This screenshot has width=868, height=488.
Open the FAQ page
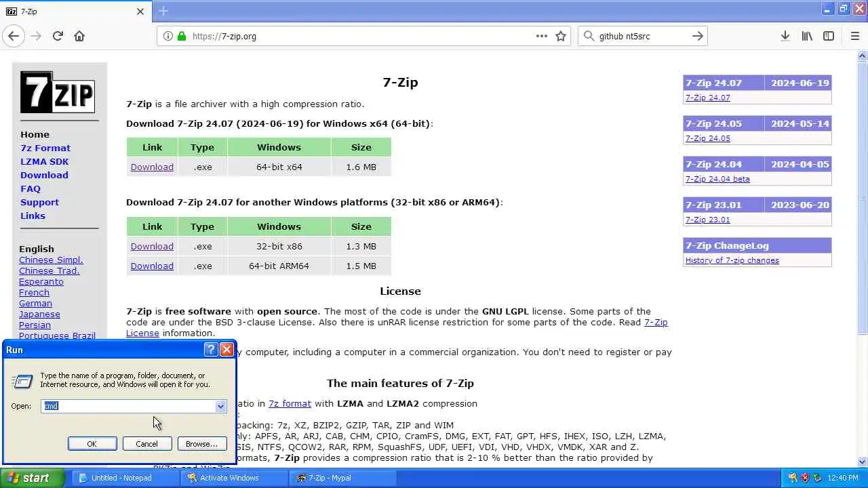[31, 188]
